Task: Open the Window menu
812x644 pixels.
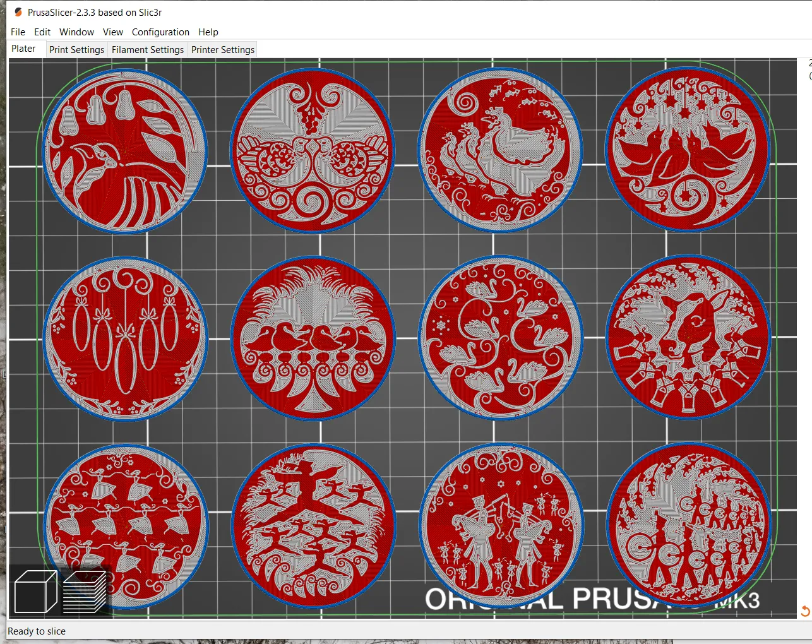Action: pyautogui.click(x=76, y=32)
